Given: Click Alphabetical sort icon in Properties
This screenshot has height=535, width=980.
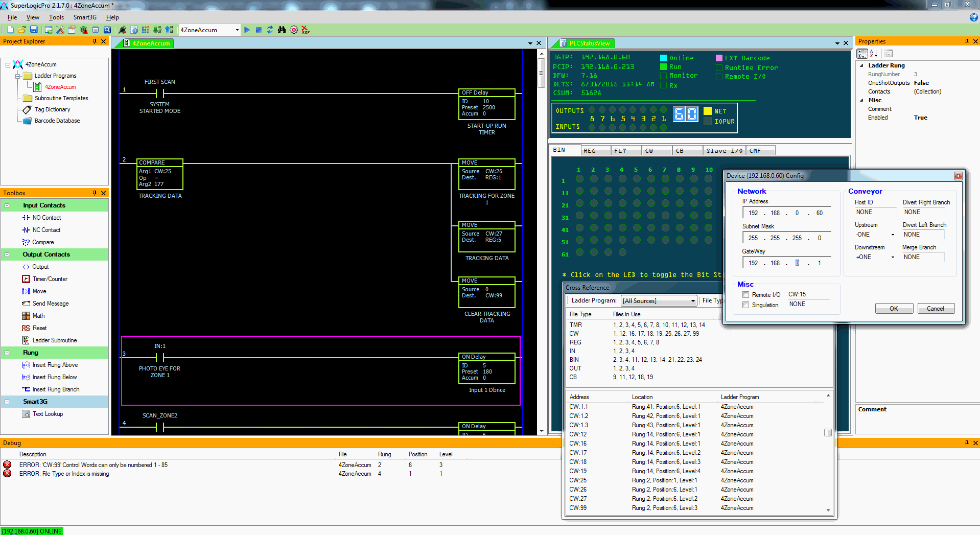Looking at the screenshot, I should tap(874, 53).
